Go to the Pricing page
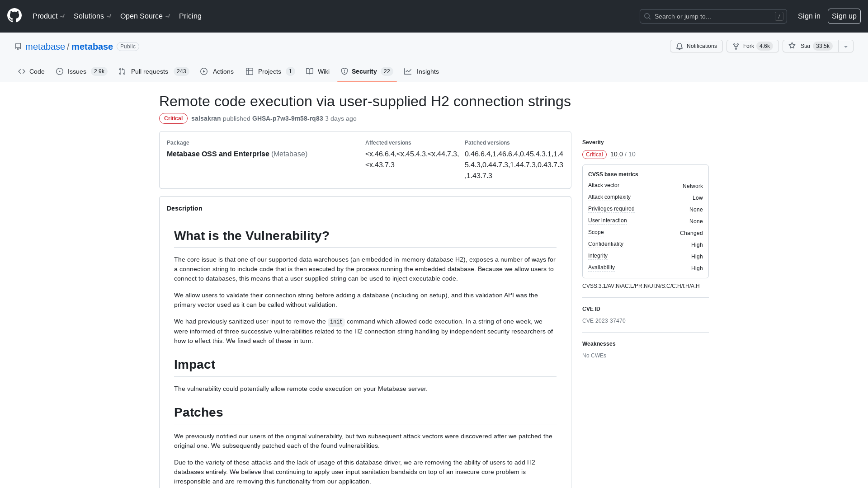The height and width of the screenshot is (488, 868). (x=190, y=16)
